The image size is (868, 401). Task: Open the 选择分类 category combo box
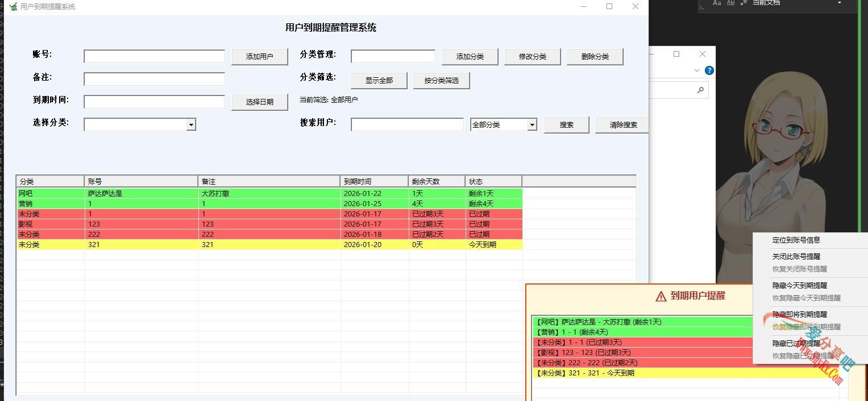click(x=192, y=124)
